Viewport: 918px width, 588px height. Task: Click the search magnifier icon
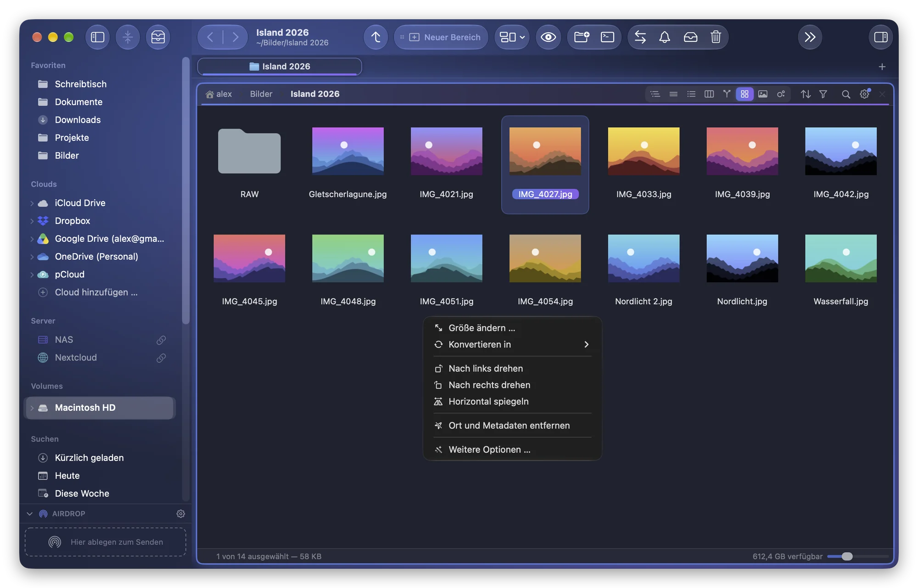point(845,94)
